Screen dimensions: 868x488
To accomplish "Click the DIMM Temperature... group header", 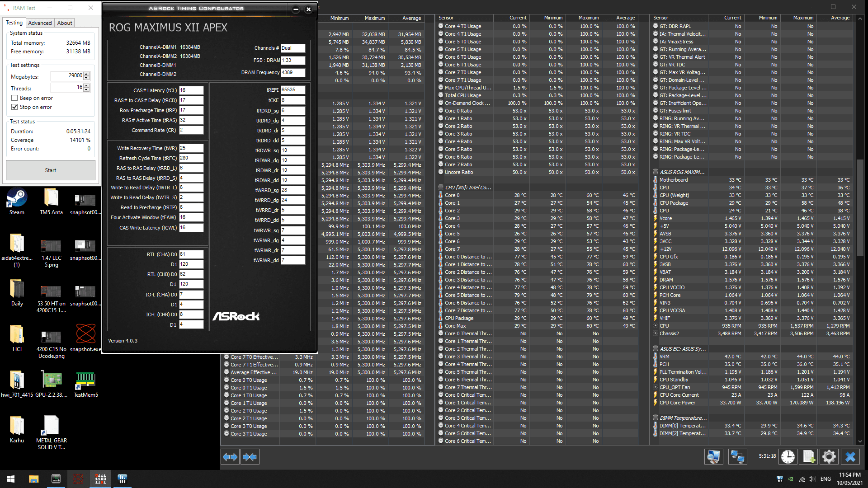I will (683, 418).
